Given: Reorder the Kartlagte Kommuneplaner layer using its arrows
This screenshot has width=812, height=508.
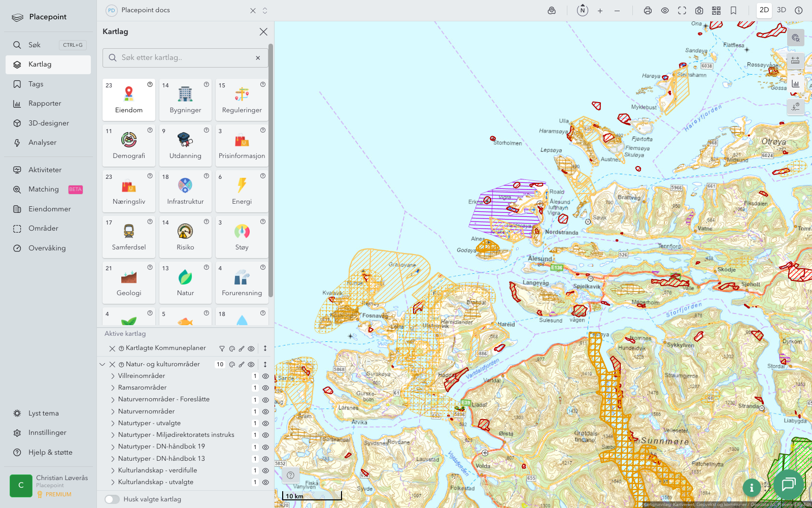Looking at the screenshot, I should 265,348.
